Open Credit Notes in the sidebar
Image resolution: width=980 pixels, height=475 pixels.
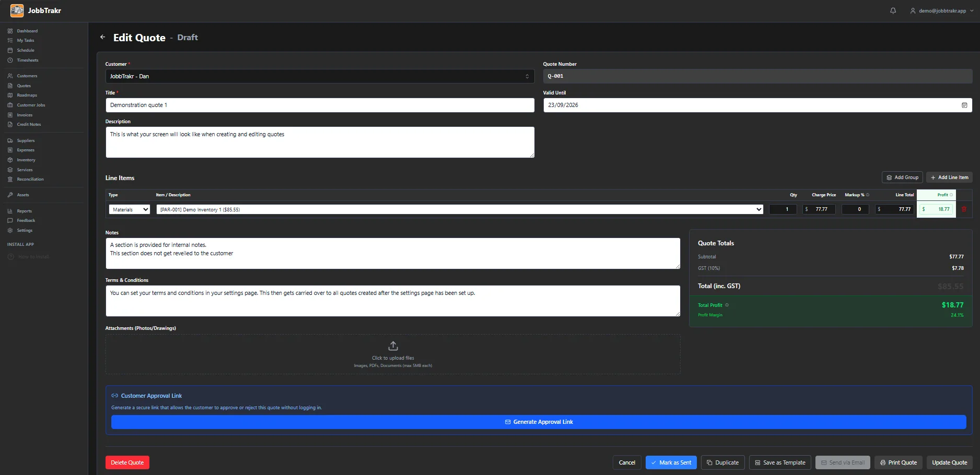29,124
